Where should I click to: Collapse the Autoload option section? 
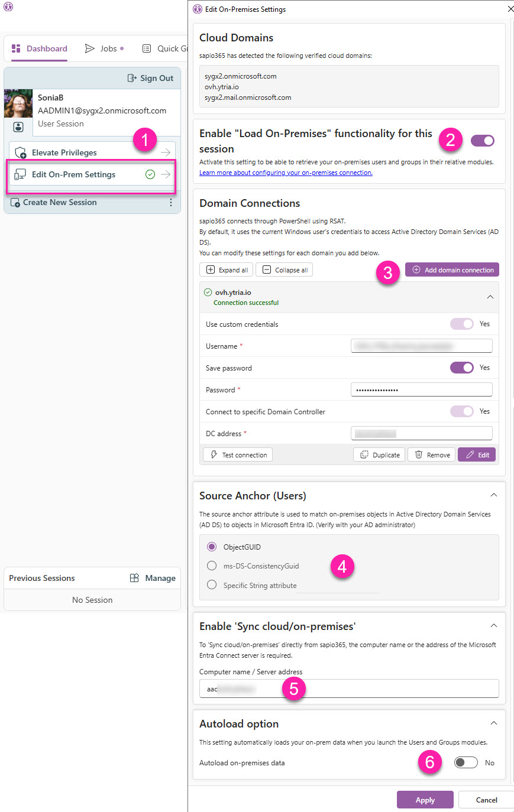pos(493,723)
